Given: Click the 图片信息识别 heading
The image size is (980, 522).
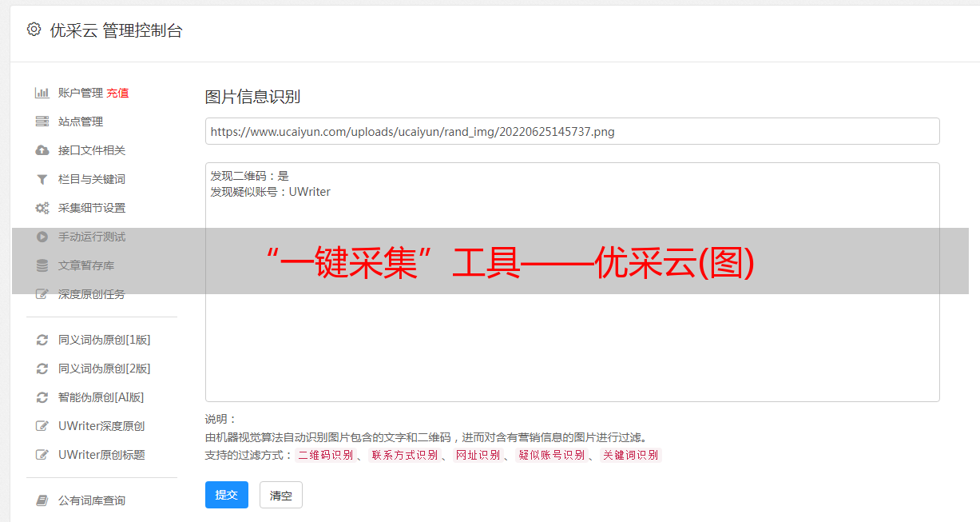Looking at the screenshot, I should coord(252,97).
